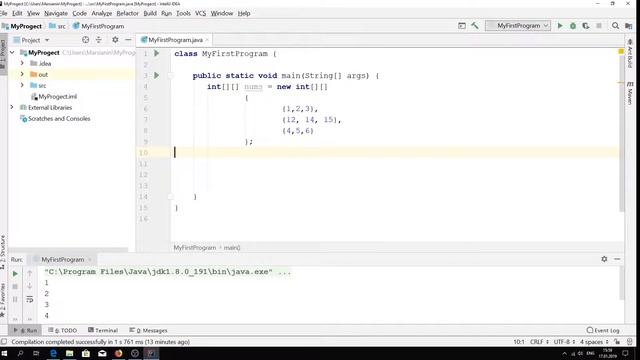
Task: Expand External Libraries node
Action: (x=12, y=107)
